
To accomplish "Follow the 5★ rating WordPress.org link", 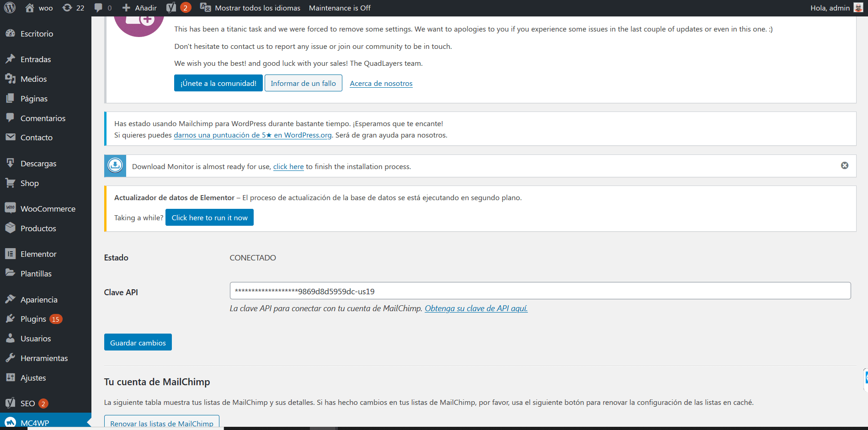I will coord(253,135).
